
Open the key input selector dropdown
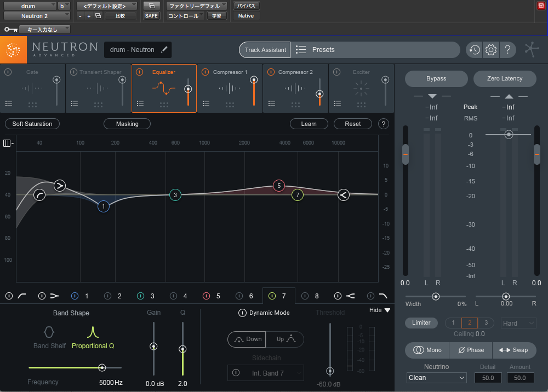pyautogui.click(x=45, y=30)
